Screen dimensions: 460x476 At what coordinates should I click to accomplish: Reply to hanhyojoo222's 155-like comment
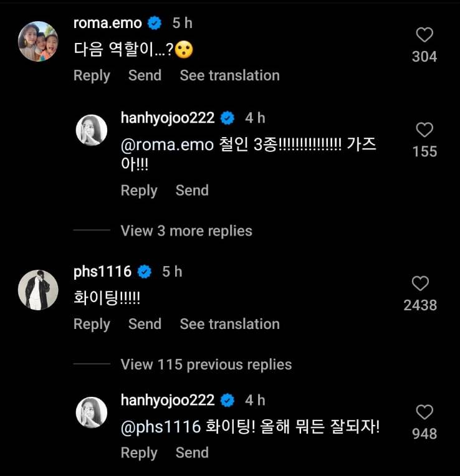pyautogui.click(x=139, y=191)
